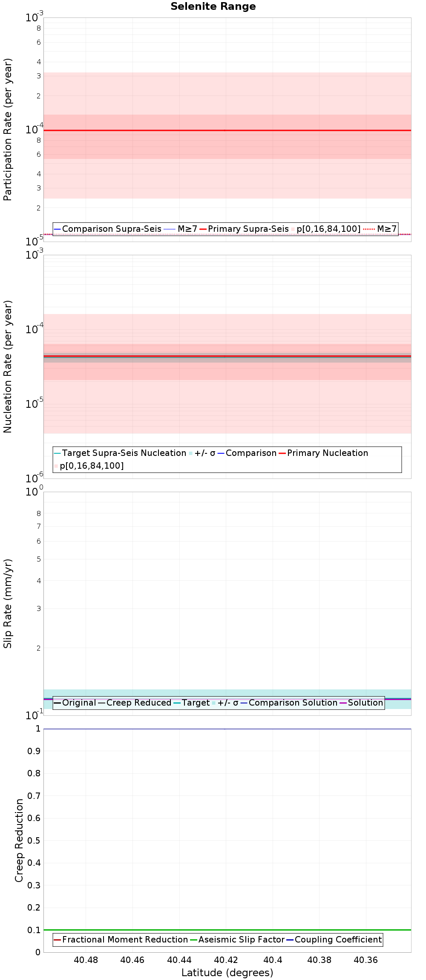Click the red Primary Supra-Seis line in plot
The height and width of the screenshot is (980, 426).
[227, 130]
